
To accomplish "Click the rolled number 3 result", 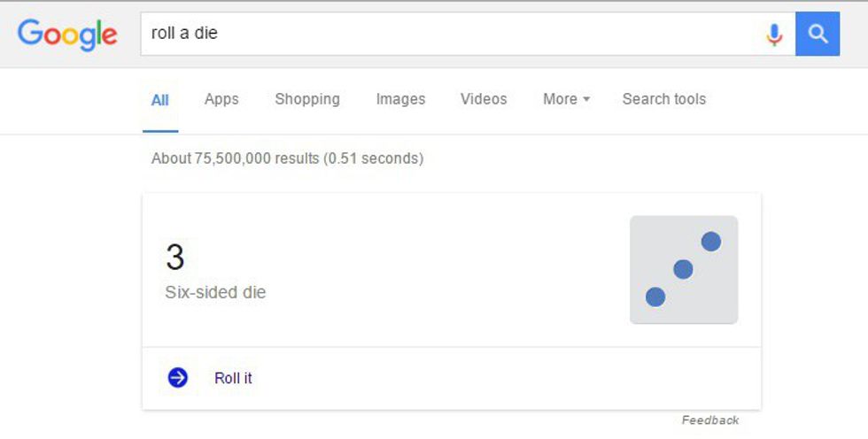I will (175, 258).
